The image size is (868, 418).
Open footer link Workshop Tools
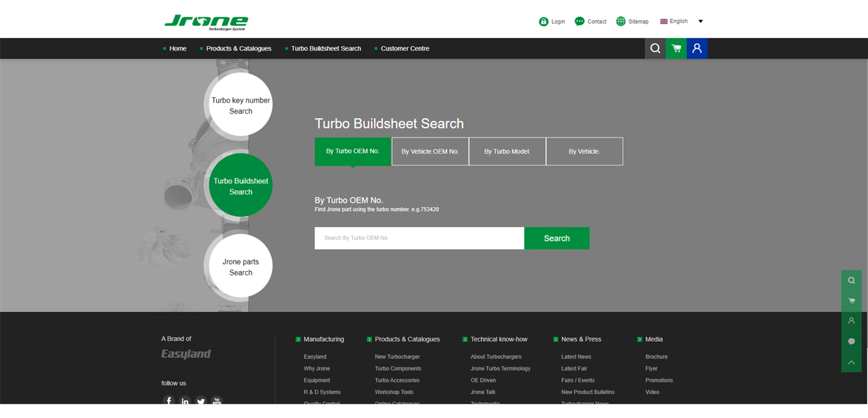pyautogui.click(x=394, y=392)
